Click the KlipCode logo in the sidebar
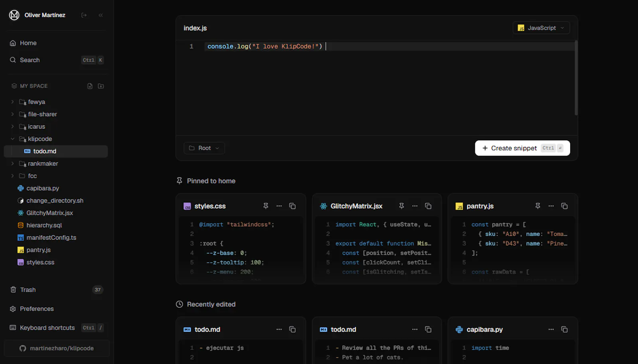Screen dimensions: 638x364 coord(14,15)
